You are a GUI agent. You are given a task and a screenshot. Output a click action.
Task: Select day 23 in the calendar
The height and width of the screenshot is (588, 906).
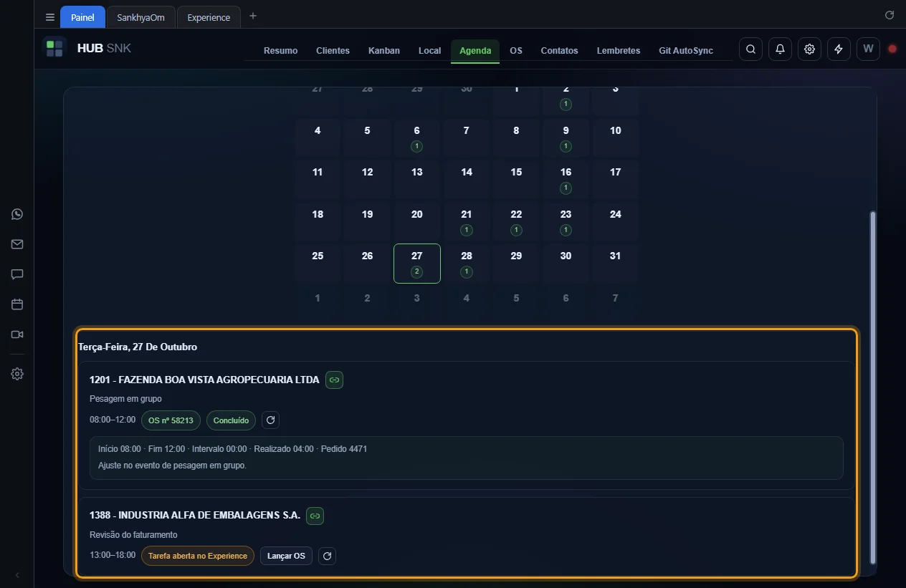click(566, 222)
